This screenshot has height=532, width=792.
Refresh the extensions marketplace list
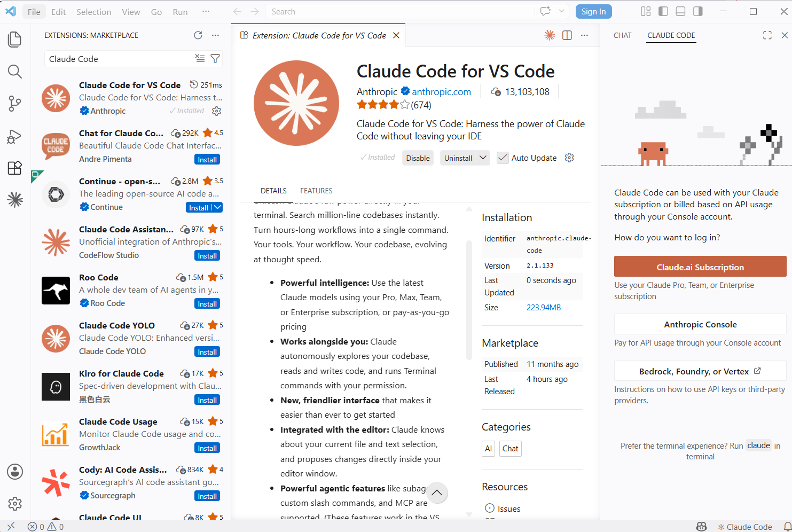click(198, 35)
